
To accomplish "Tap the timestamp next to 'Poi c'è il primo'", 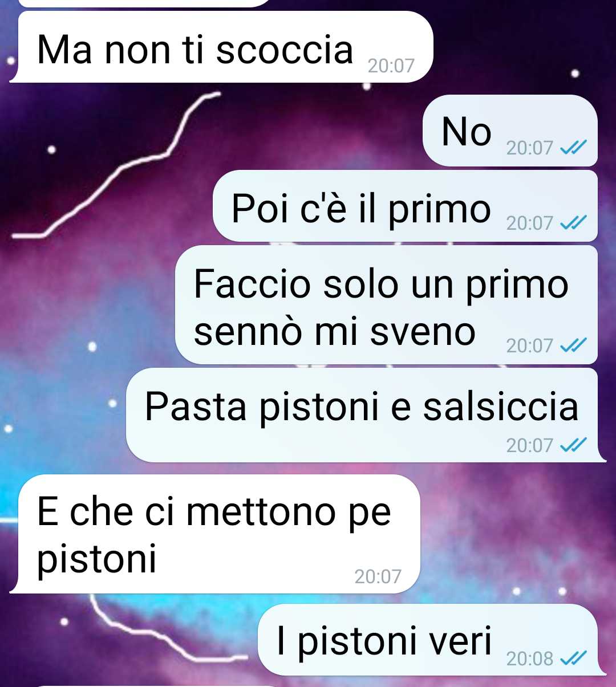I will click(530, 223).
